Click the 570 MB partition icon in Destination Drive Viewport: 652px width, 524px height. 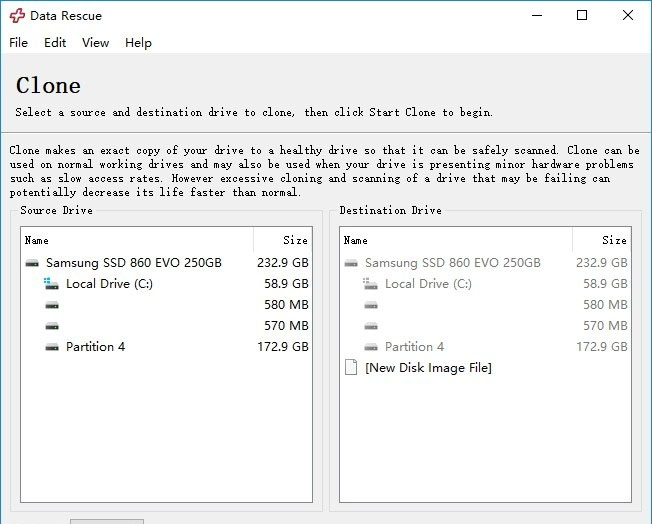pyautogui.click(x=371, y=326)
